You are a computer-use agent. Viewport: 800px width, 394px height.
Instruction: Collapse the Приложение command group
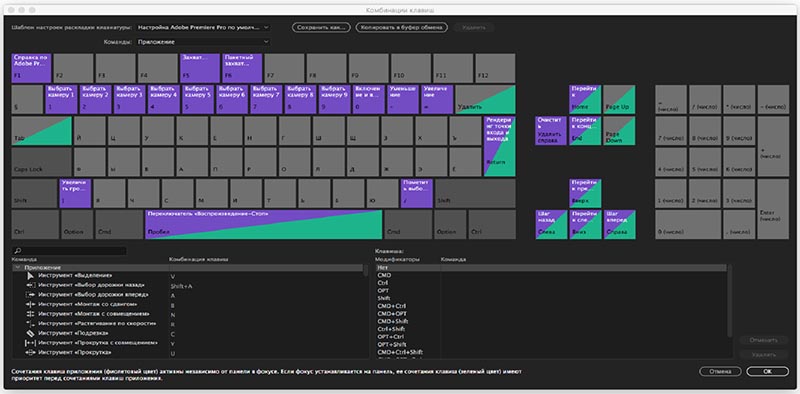point(17,267)
